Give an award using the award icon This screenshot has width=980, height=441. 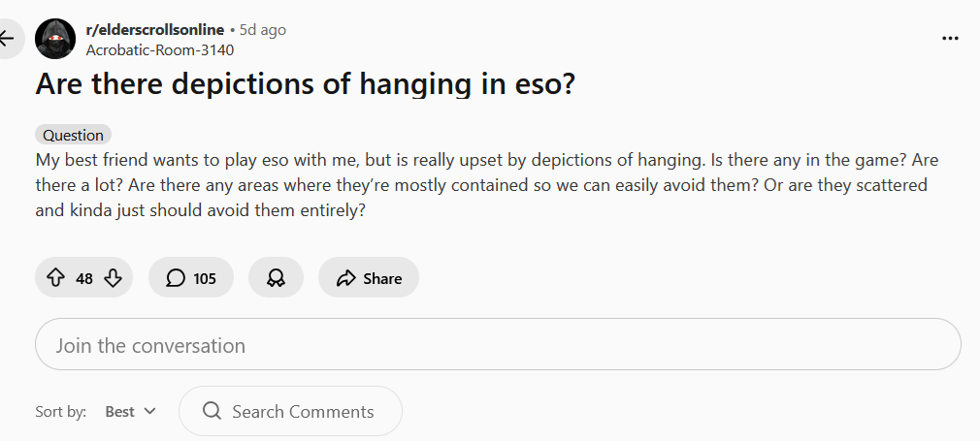tap(276, 277)
